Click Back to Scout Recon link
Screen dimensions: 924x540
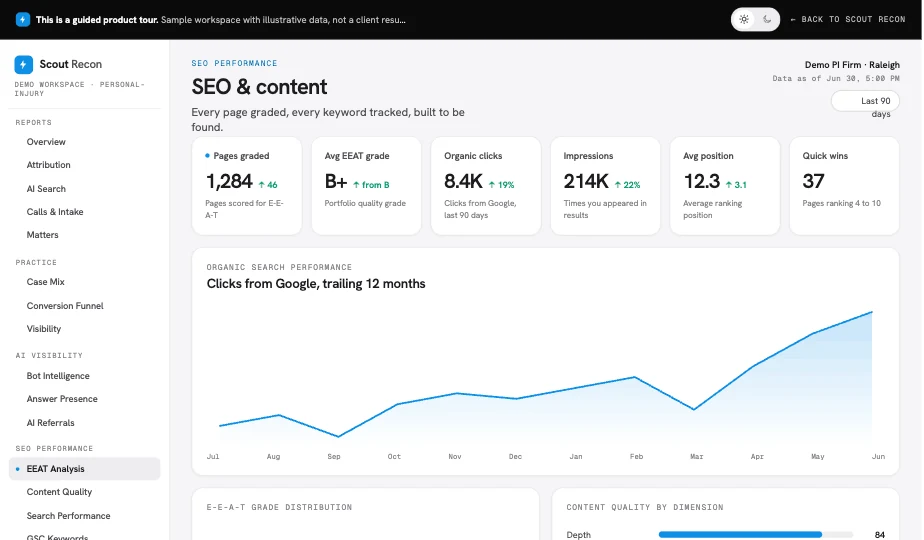[848, 19]
